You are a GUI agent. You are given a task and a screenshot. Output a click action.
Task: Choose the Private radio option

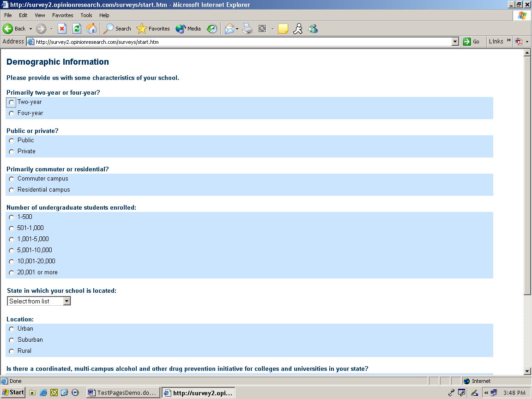[12, 151]
